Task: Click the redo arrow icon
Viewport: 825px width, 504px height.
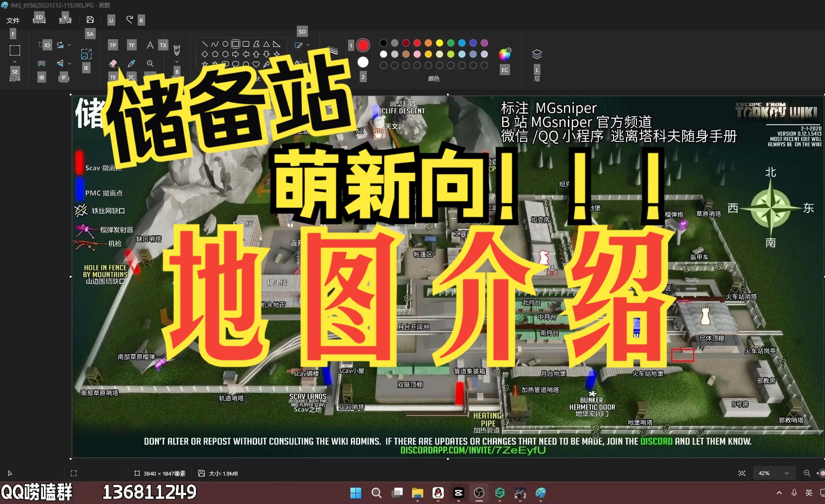Action: click(x=130, y=20)
